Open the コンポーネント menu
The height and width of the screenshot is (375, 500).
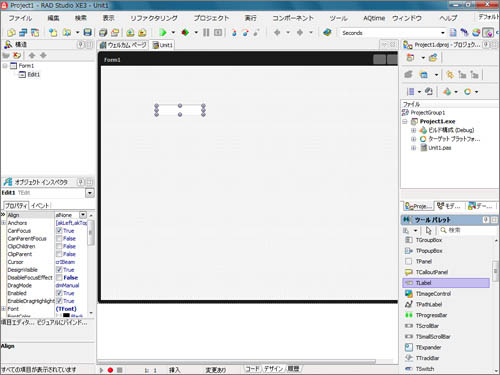(293, 18)
